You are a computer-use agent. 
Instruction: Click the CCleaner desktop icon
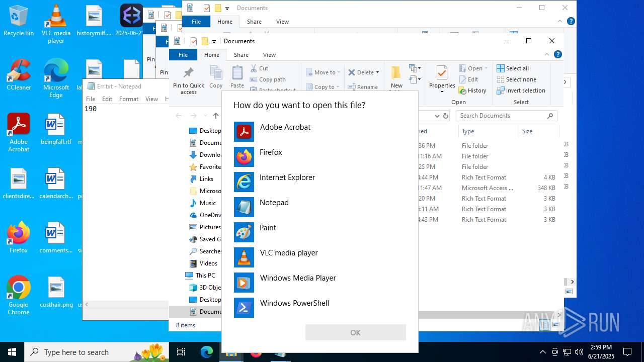click(19, 74)
